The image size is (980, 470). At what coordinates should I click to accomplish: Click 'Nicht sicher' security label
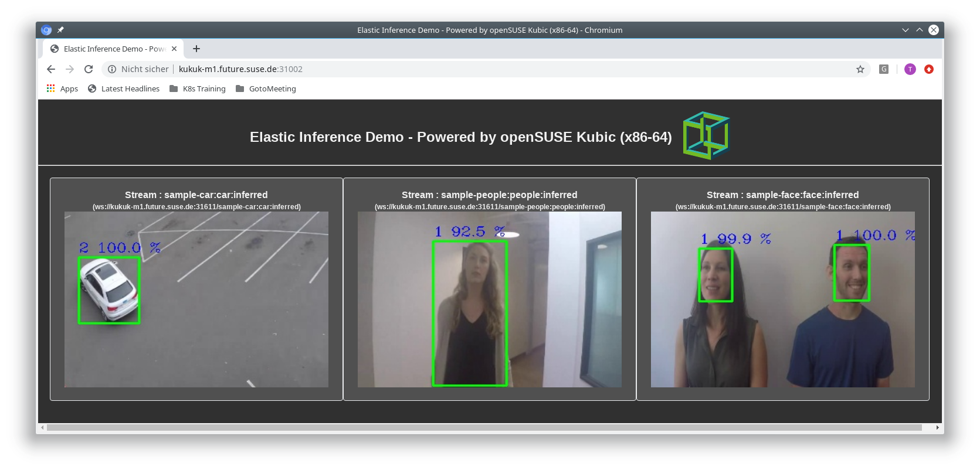[x=145, y=69]
